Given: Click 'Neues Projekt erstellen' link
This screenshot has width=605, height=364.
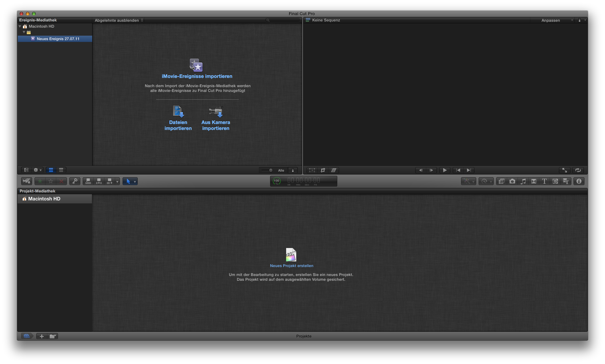Looking at the screenshot, I should pos(291,266).
